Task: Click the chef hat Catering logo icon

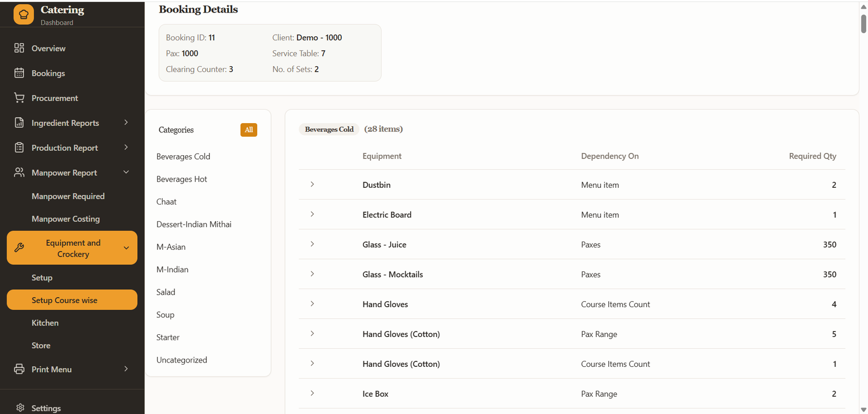Action: coord(23,15)
